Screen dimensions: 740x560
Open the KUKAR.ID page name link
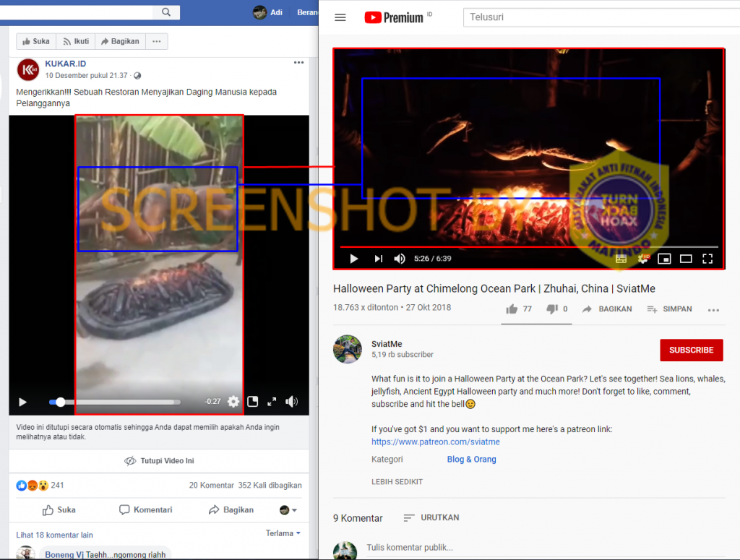(x=66, y=64)
